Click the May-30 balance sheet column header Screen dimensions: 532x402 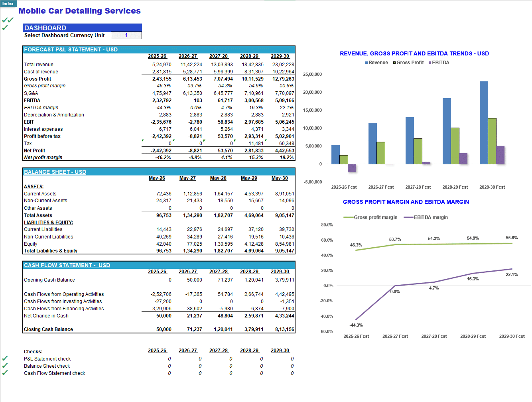280,178
